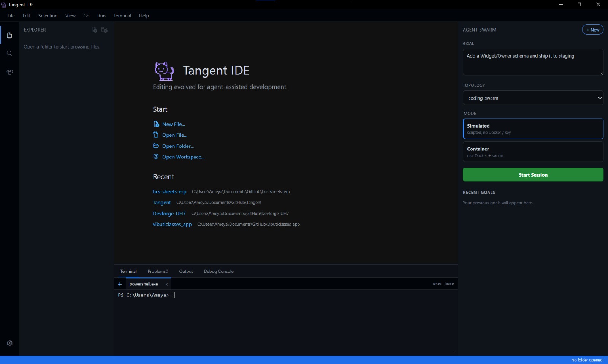Open the Search activity bar icon
Image resolution: width=608 pixels, height=364 pixels.
coord(9,54)
